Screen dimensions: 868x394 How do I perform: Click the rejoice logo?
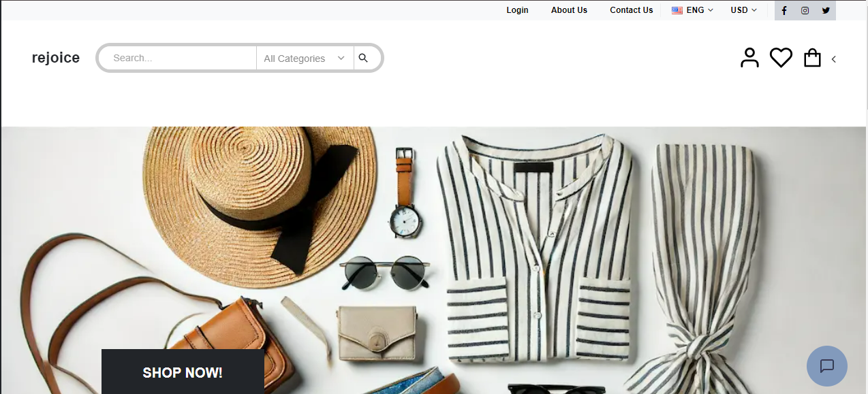pos(56,58)
